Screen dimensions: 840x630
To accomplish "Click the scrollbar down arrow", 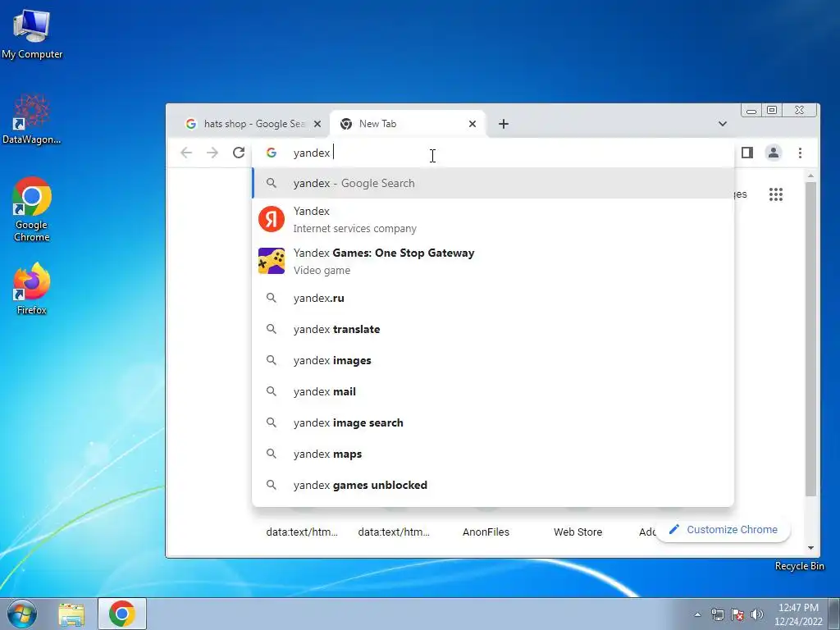I will coord(810,547).
